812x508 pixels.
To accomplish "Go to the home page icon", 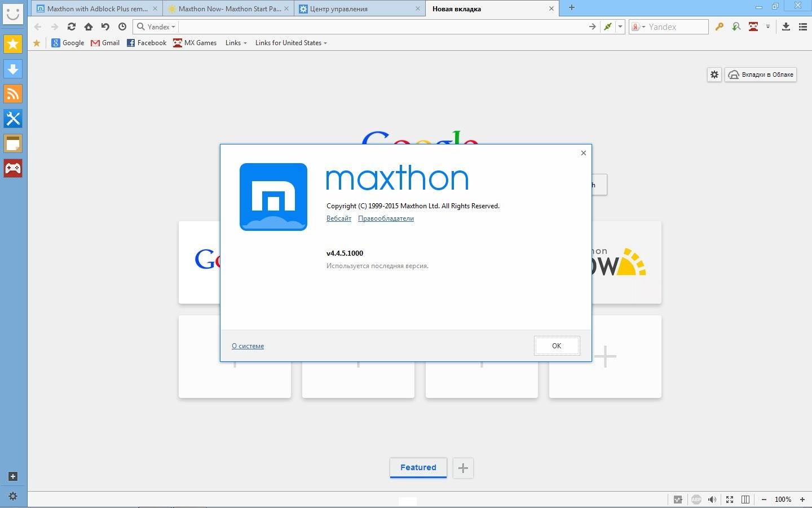I will coord(89,27).
